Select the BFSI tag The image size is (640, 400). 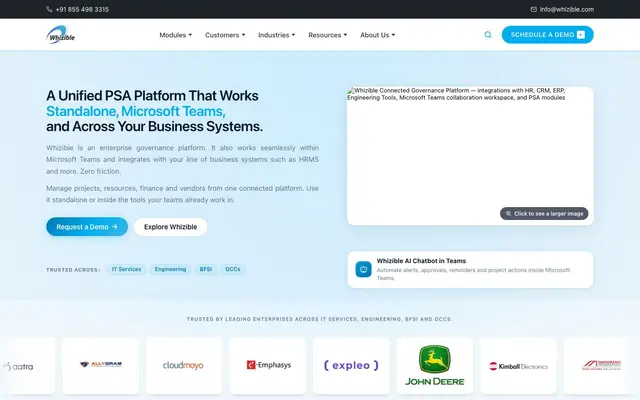point(206,269)
